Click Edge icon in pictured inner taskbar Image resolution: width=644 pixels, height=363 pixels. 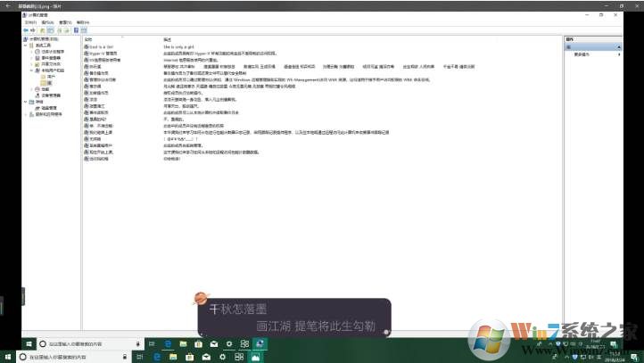click(x=168, y=343)
